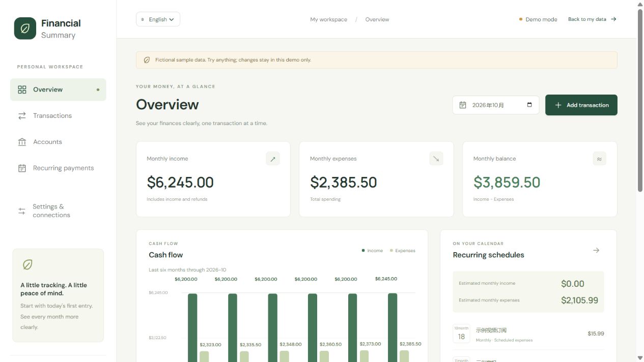Click the $2,385.50 expenses bar
This screenshot has height=362, width=644.
coord(404,356)
